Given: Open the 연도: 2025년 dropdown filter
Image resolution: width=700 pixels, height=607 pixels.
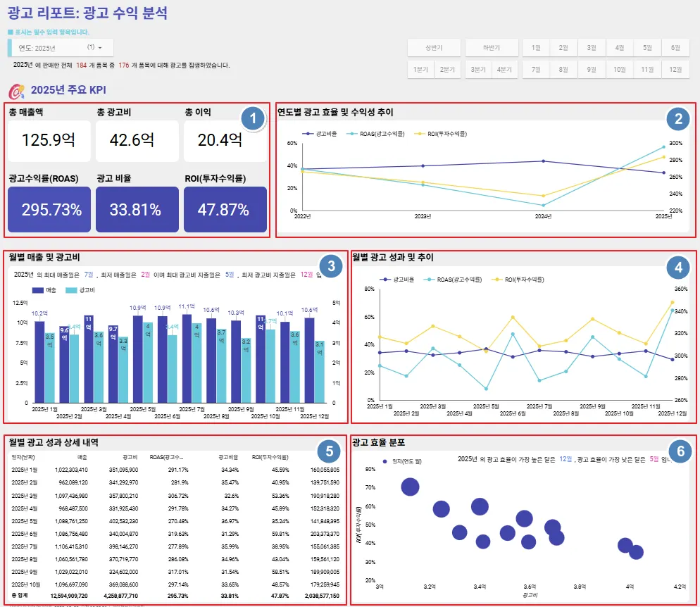Looking at the screenshot, I should coord(61,48).
